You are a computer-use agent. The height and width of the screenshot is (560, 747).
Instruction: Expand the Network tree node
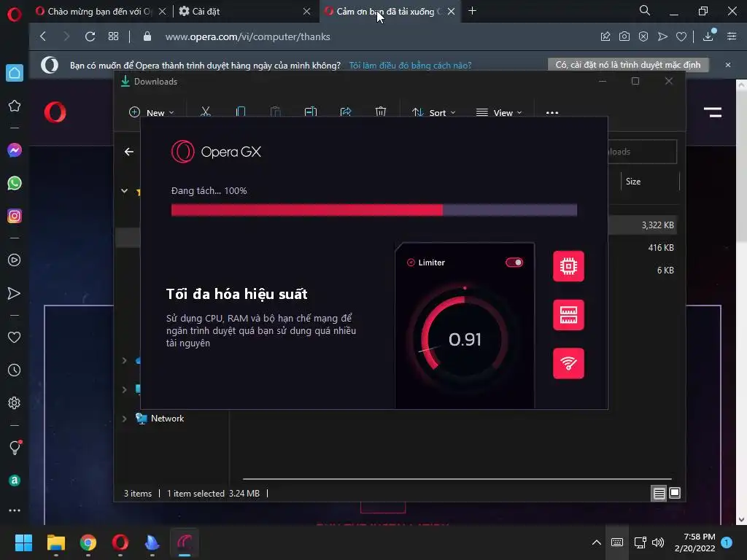[x=124, y=419]
